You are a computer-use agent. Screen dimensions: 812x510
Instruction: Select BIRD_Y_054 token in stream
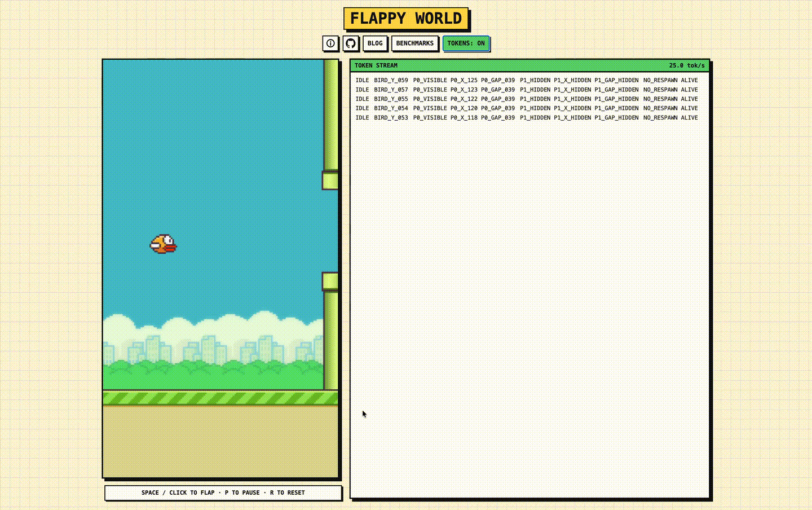[x=391, y=108]
